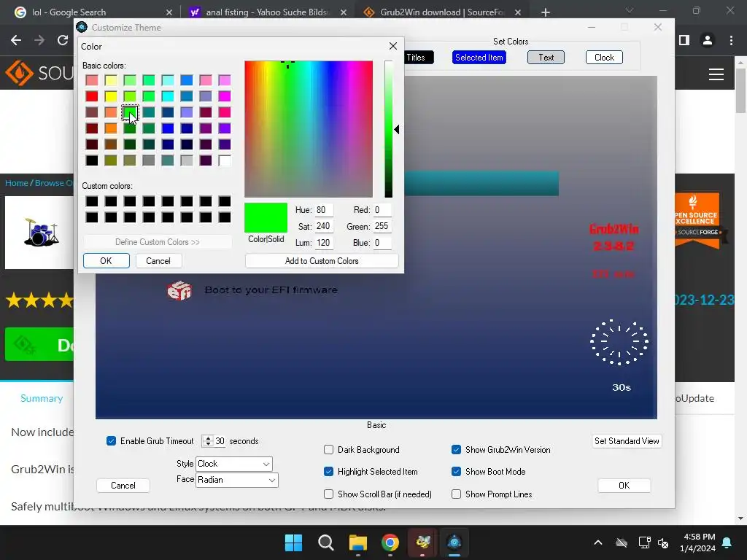Open File Explorer from the taskbar

[357, 542]
